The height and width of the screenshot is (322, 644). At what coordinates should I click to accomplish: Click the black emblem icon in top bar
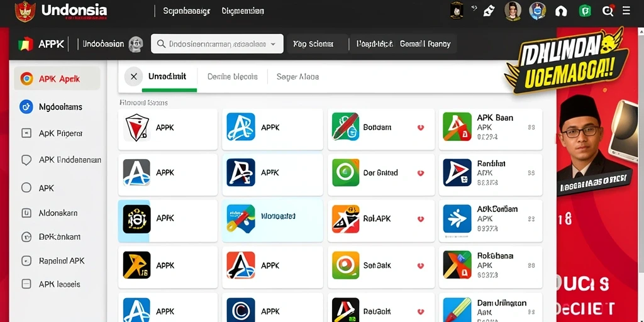[x=457, y=11]
